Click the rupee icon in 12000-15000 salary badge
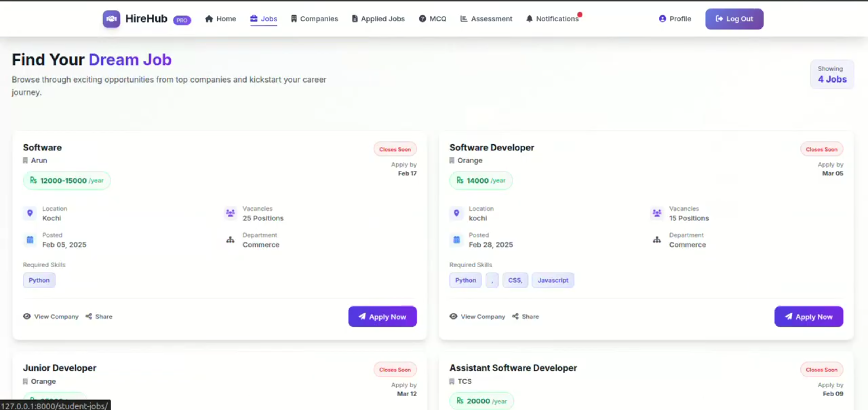Image resolution: width=868 pixels, height=410 pixels. tap(33, 180)
